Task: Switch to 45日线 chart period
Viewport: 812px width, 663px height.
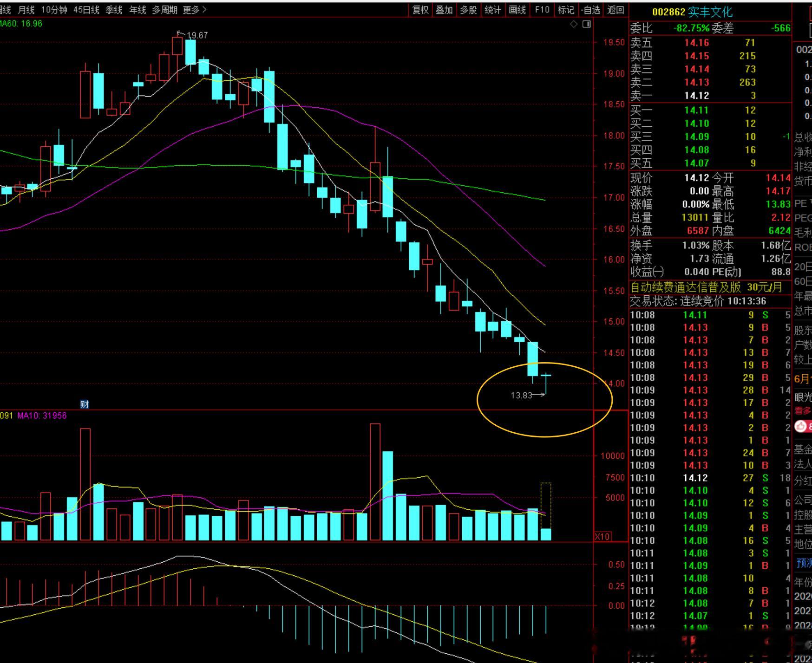Action: click(86, 10)
